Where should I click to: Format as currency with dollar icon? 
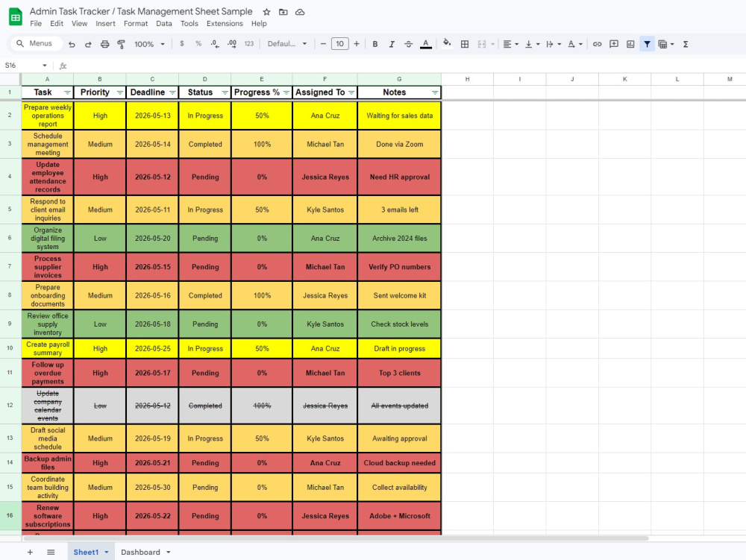pyautogui.click(x=182, y=44)
